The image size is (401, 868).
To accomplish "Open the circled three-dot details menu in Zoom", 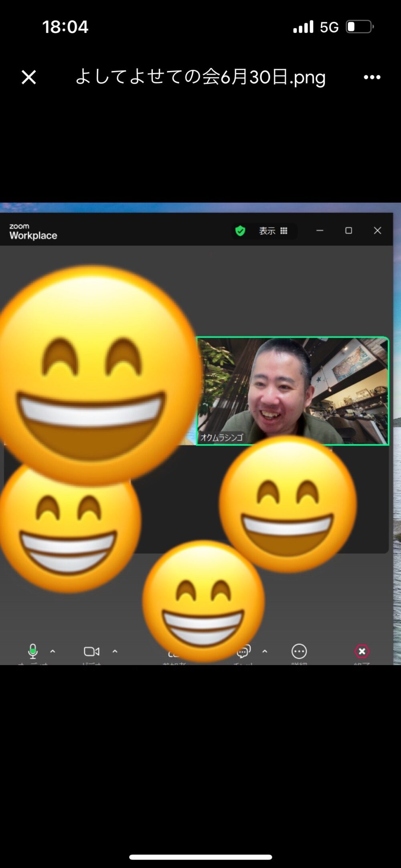I will (299, 651).
